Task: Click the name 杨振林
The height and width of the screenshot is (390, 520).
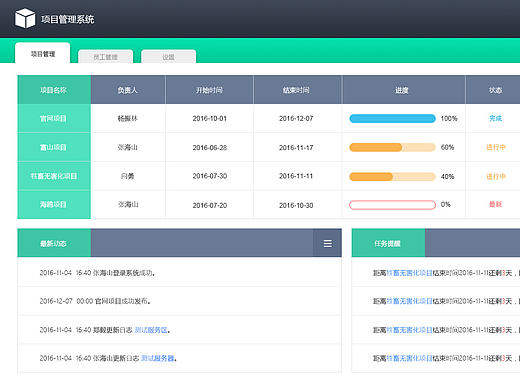Action: tap(128, 118)
